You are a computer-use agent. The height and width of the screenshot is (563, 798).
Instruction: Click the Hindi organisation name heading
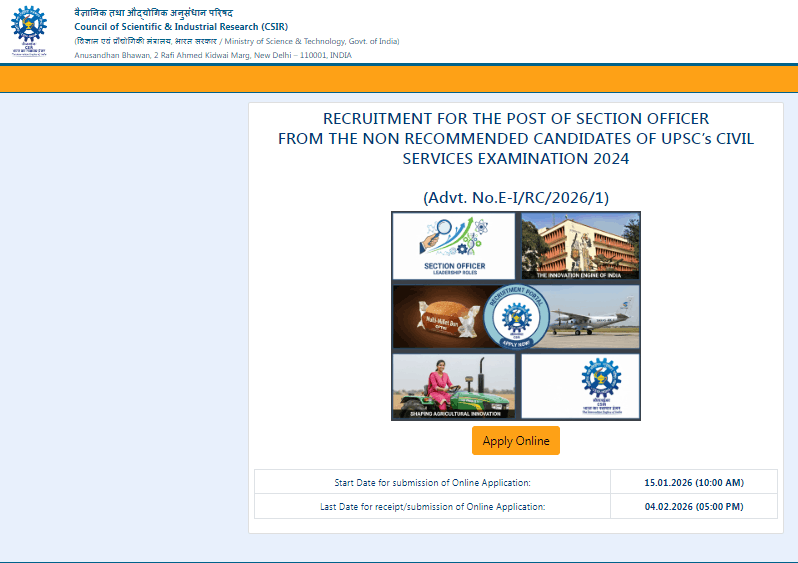154,13
